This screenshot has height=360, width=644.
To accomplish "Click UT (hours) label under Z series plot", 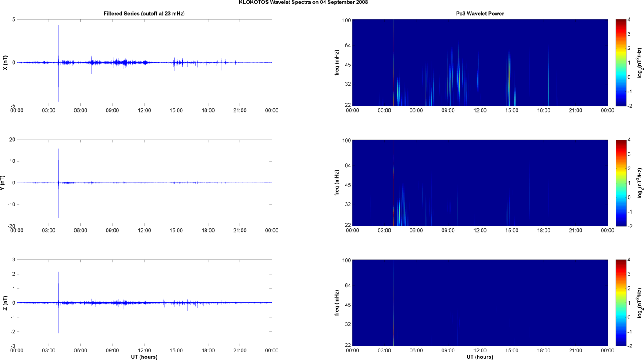I will click(x=144, y=357).
